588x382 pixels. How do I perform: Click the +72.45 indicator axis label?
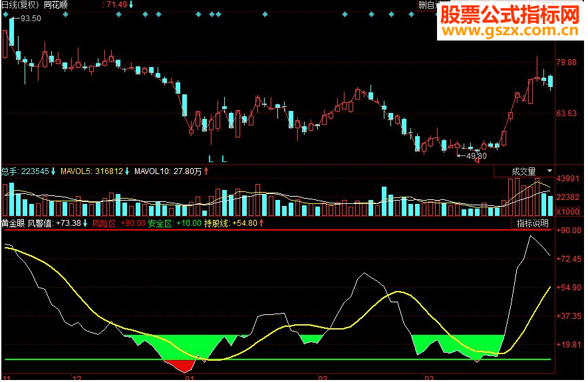(569, 259)
